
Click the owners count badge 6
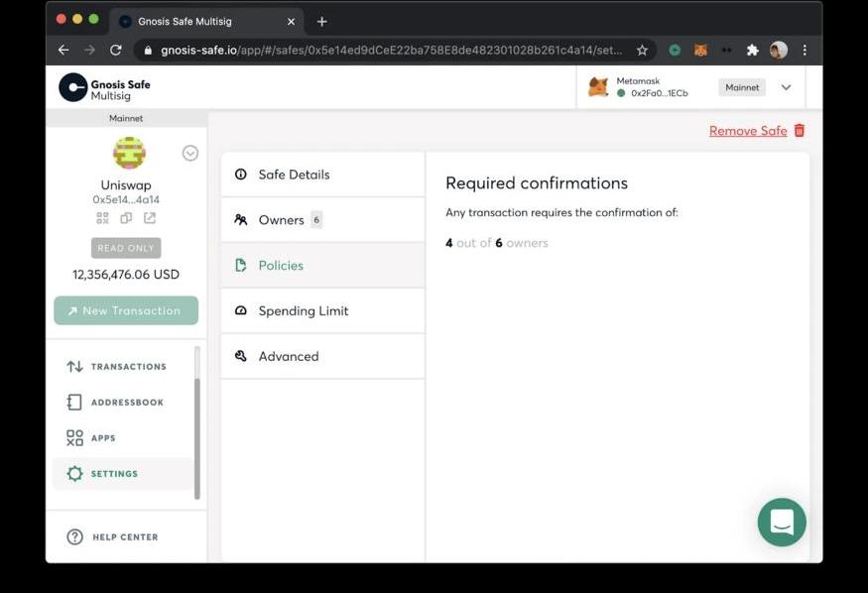click(316, 219)
